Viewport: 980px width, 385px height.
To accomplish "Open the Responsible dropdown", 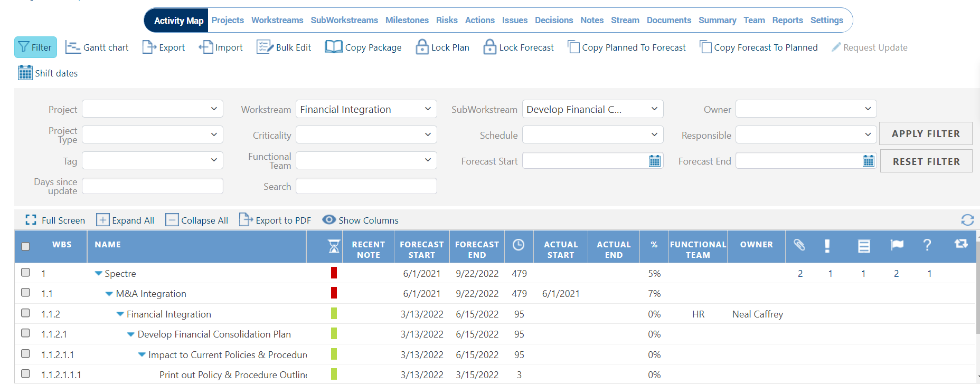I will coord(806,134).
